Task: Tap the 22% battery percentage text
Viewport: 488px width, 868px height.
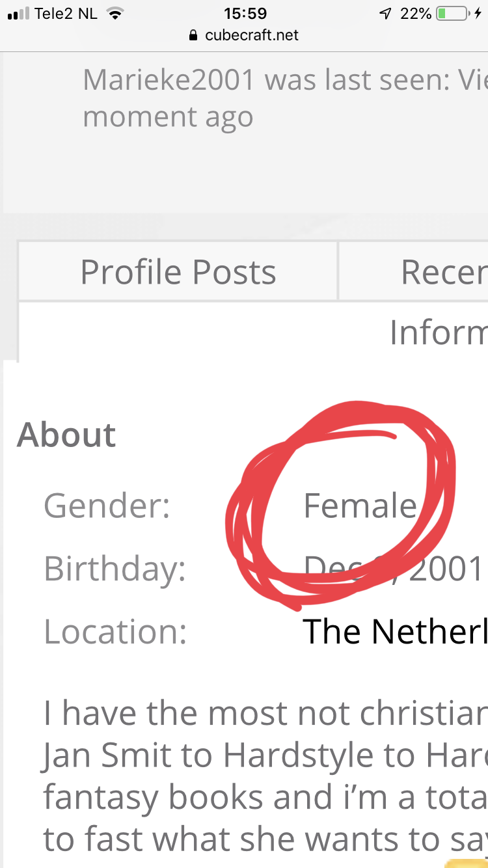Action: pyautogui.click(x=416, y=14)
